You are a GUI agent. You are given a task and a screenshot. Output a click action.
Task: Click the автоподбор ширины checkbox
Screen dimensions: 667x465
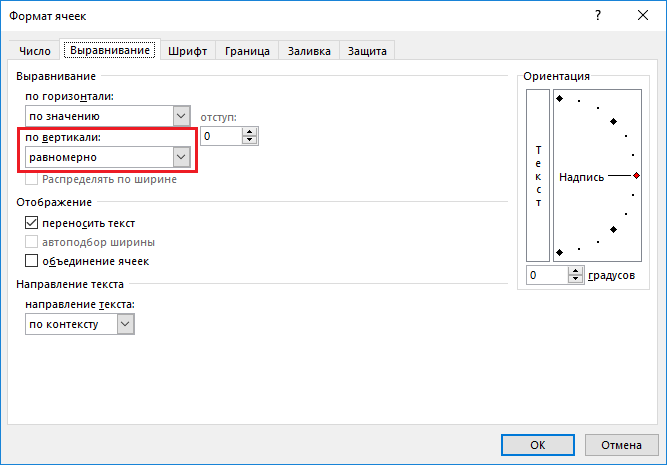pos(31,242)
